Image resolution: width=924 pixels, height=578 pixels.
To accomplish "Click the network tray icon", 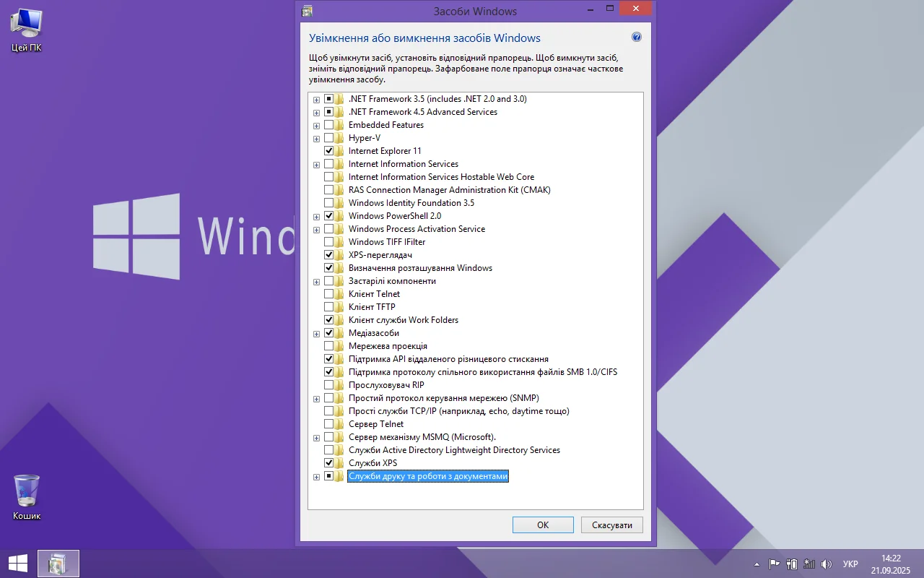I will pyautogui.click(x=809, y=564).
